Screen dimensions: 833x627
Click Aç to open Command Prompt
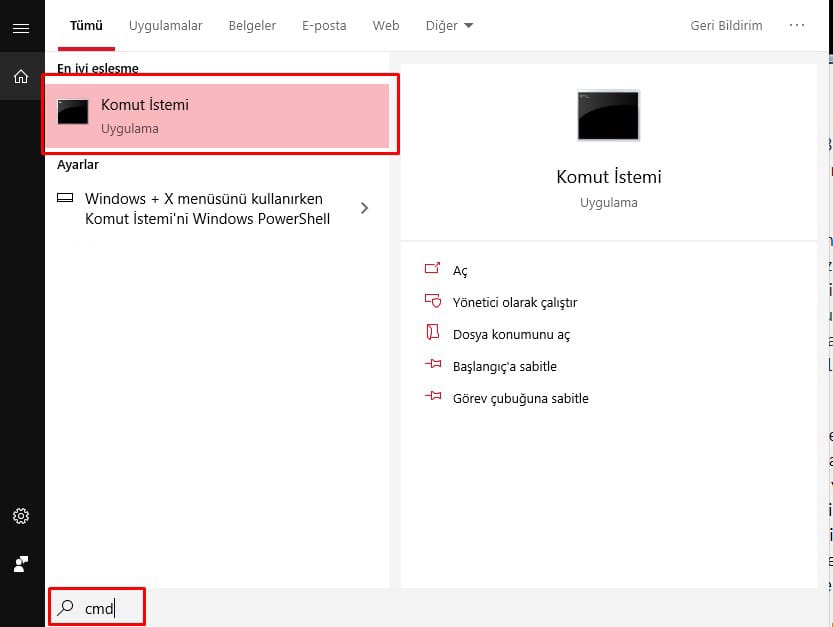click(x=460, y=270)
